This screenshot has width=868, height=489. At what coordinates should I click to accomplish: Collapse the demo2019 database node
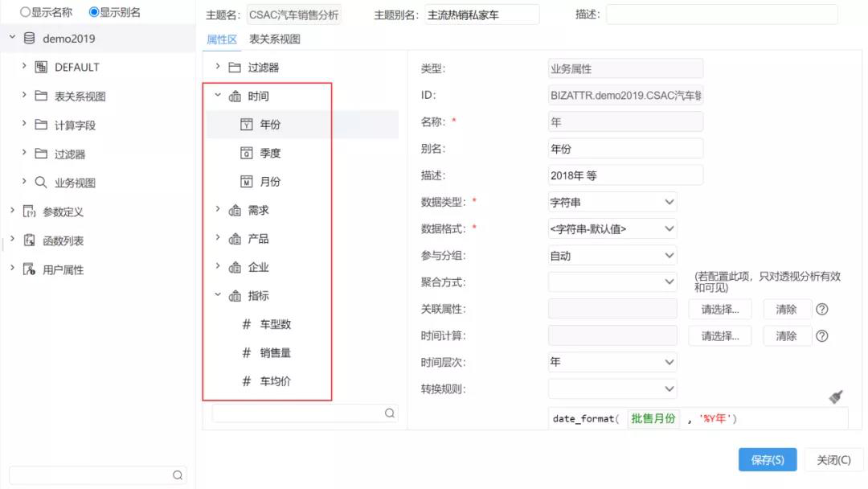(x=12, y=37)
